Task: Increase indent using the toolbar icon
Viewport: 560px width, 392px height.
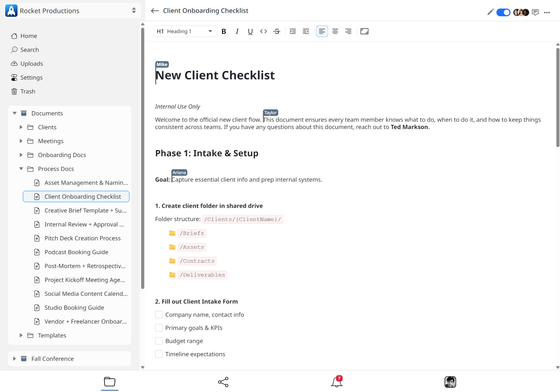Action: click(292, 31)
